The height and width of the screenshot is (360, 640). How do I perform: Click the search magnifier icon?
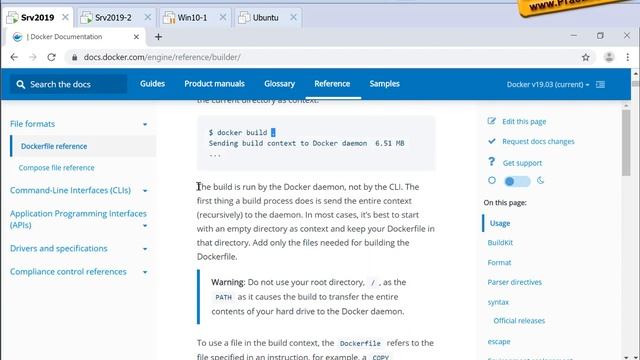[20, 84]
